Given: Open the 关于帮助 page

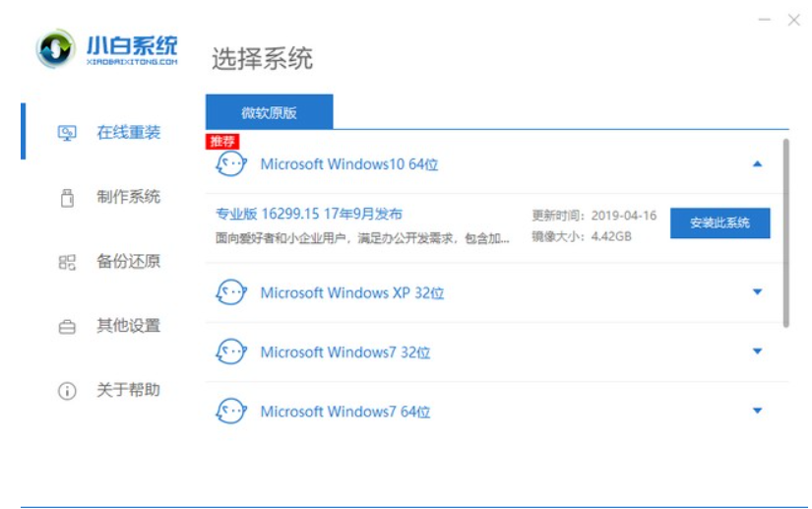Looking at the screenshot, I should pyautogui.click(x=128, y=390).
